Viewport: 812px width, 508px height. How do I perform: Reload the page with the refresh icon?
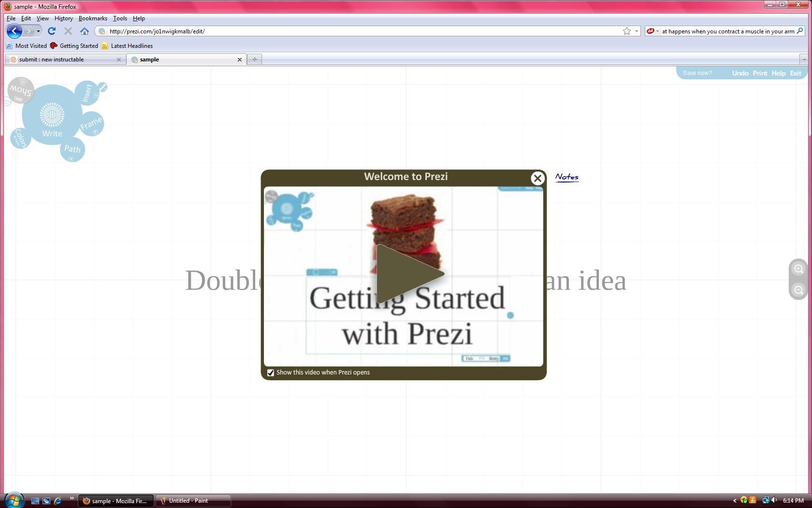53,31
